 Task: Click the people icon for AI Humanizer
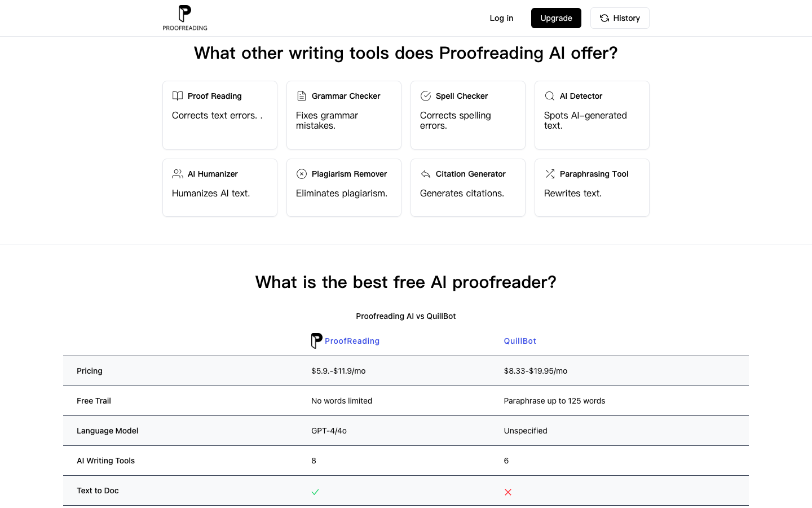(x=178, y=174)
